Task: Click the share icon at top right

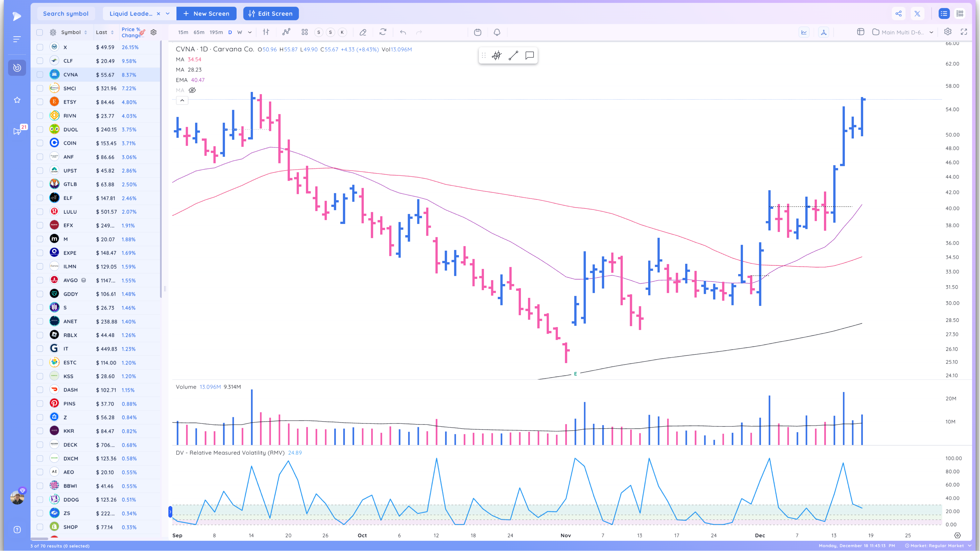Action: (899, 14)
